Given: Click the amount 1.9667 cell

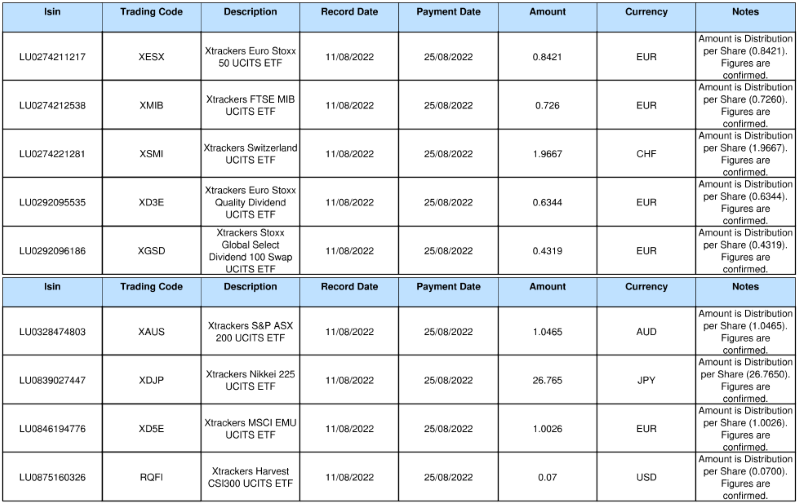Looking at the screenshot, I should (547, 154).
